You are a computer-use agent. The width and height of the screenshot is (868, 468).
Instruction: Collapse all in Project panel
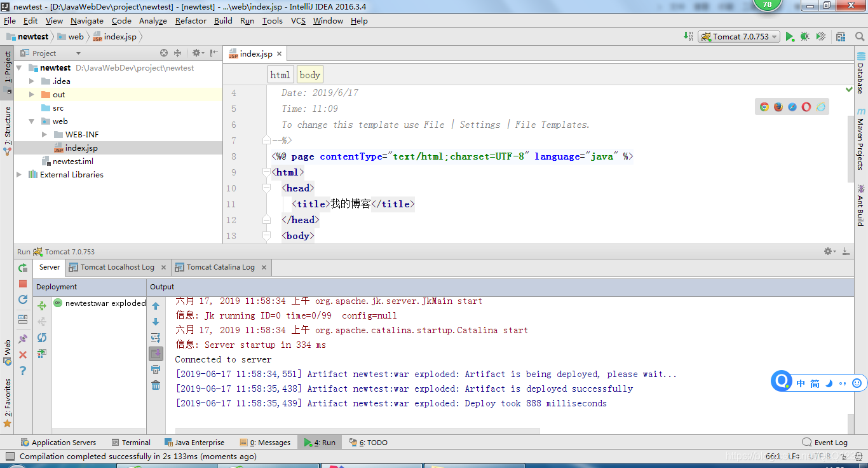(x=178, y=53)
